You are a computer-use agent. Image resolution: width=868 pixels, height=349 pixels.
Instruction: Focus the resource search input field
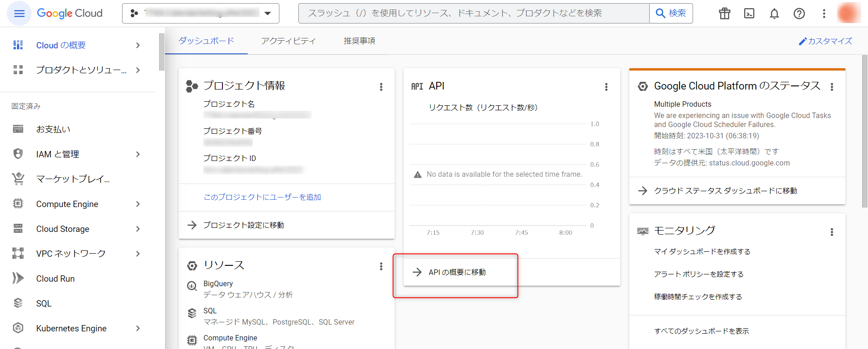tap(473, 14)
